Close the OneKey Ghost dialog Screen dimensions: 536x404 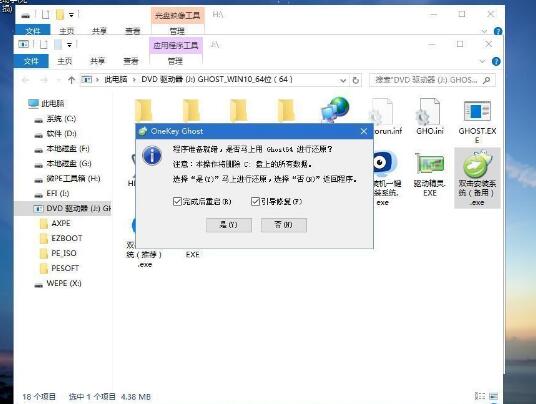[x=364, y=131]
